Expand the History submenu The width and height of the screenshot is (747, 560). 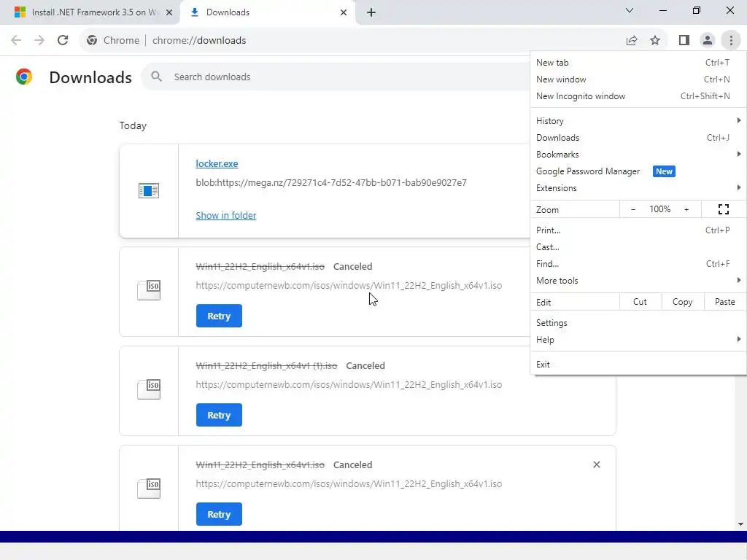click(x=638, y=120)
